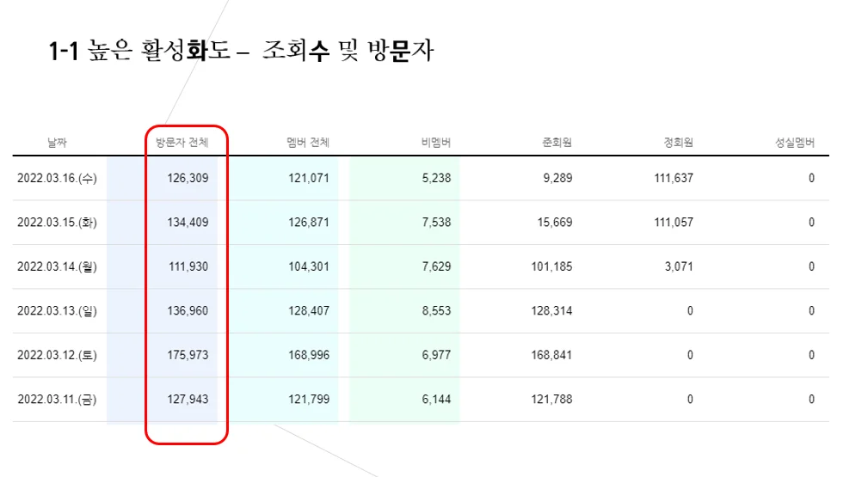Click the member value 126,871

[308, 223]
